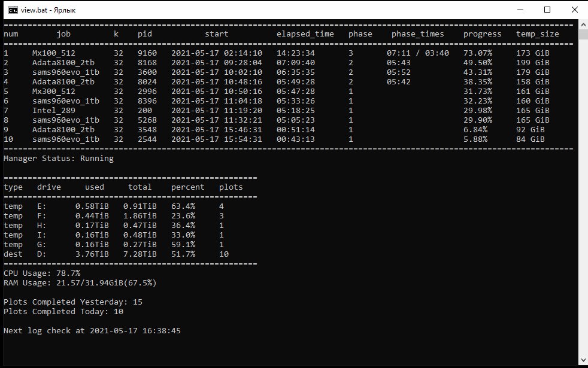This screenshot has height=368, width=588.
Task: Click elapsed time '00:43:13'
Action: tap(296, 139)
